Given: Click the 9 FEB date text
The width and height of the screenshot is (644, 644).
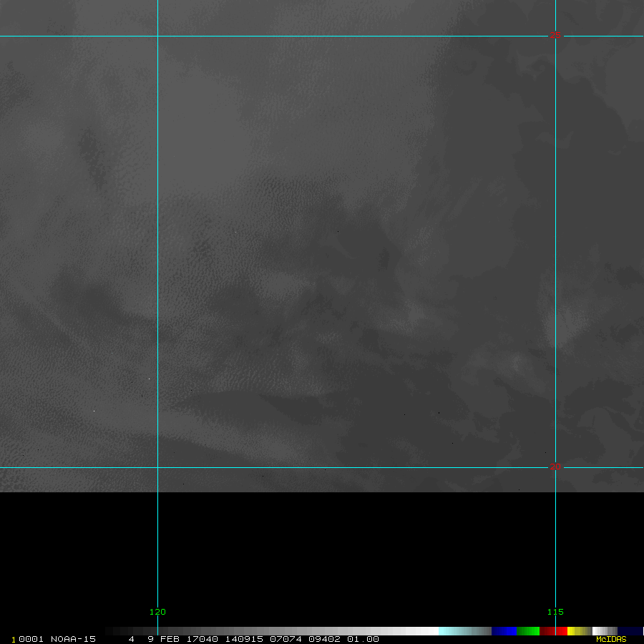Looking at the screenshot, I should (164, 639).
